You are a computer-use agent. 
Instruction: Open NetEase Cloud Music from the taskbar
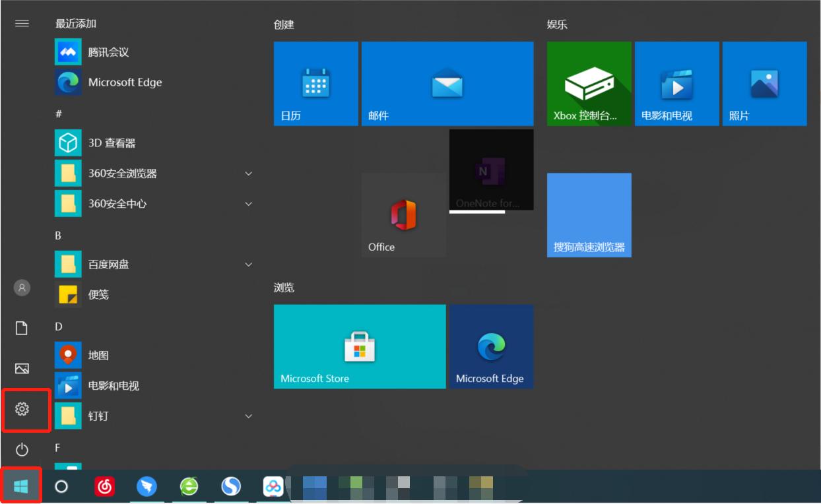104,487
